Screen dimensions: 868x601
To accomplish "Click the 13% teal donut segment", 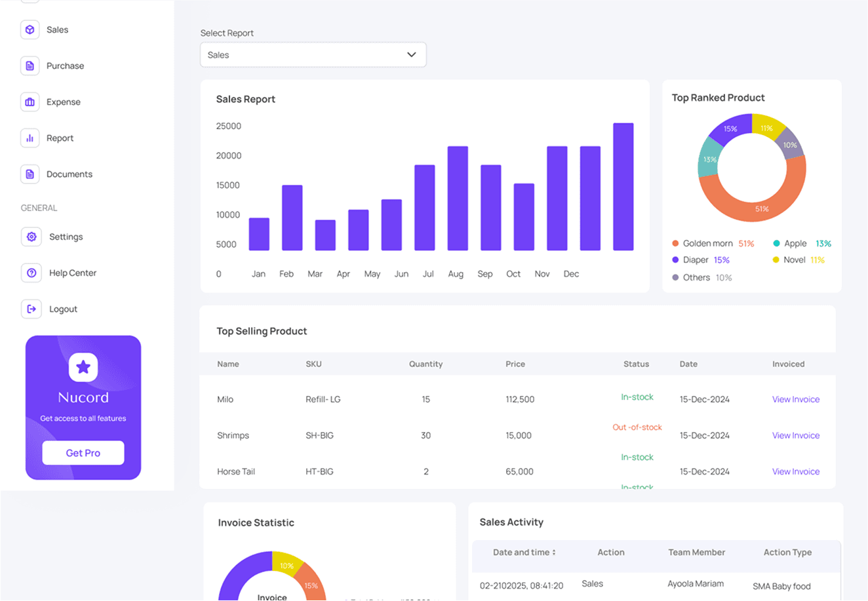I will click(709, 159).
